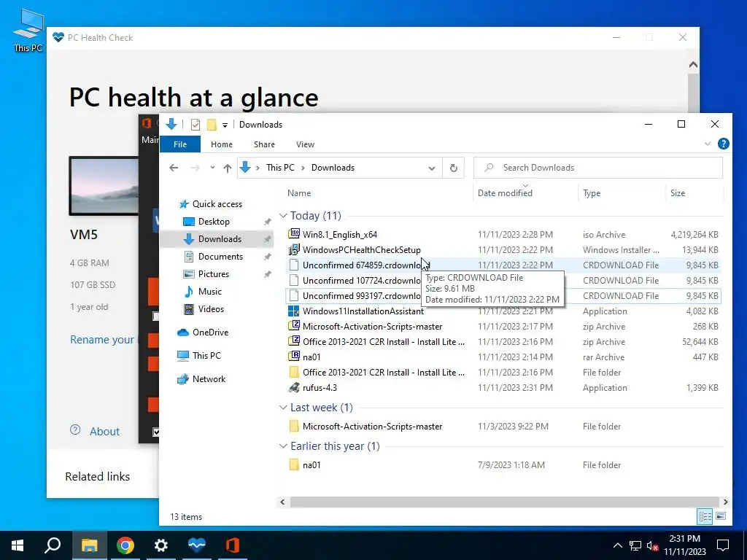Open the Home ribbon tab
747x560 pixels.
coord(222,144)
